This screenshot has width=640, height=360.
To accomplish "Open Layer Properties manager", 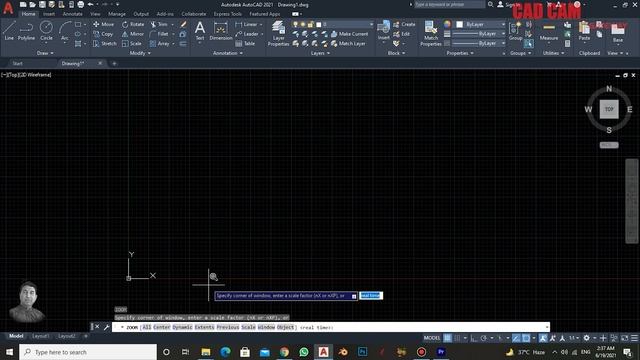I will coord(278,33).
